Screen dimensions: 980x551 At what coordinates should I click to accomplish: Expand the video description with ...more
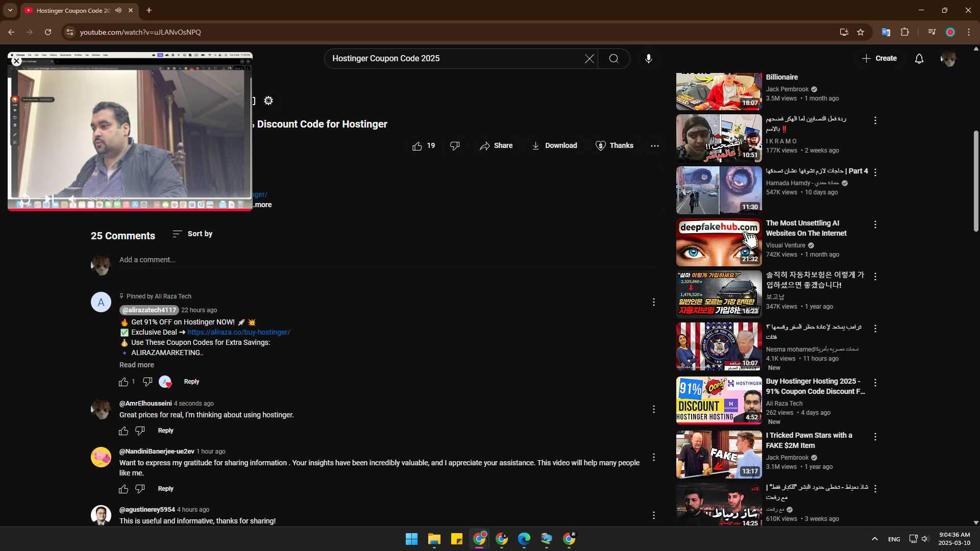(x=263, y=205)
